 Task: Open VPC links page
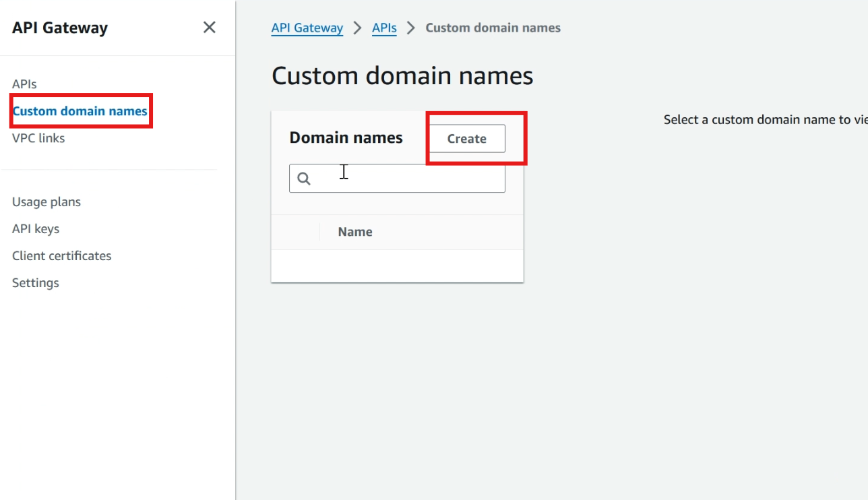[38, 138]
